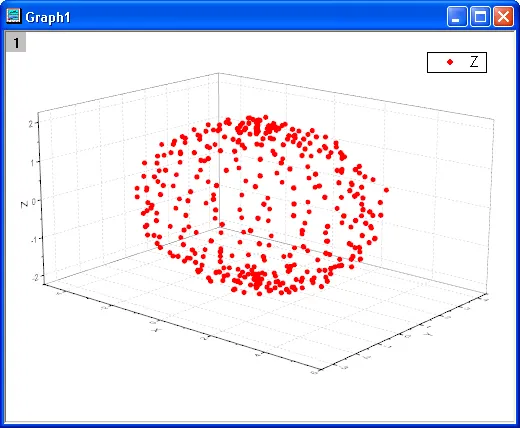
Task: Click the Graph1 title bar text
Action: click(48, 17)
